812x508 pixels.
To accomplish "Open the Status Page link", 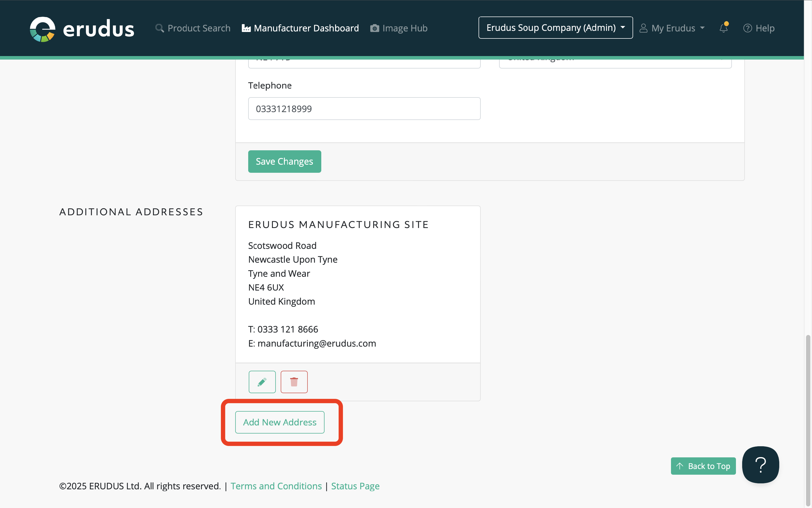I will tap(355, 486).
